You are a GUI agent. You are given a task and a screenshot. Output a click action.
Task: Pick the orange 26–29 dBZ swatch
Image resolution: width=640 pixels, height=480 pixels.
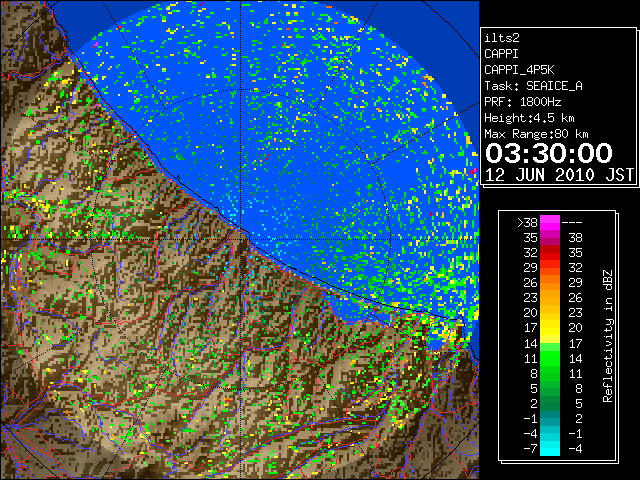pos(550,283)
